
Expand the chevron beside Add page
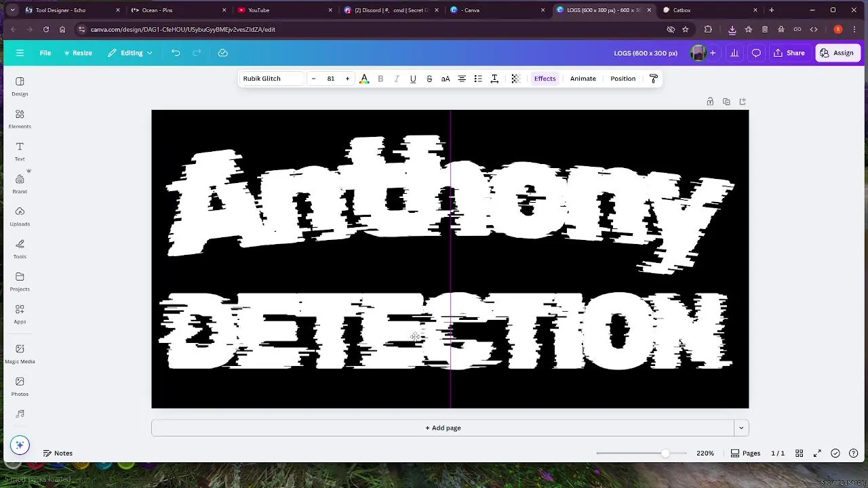(741, 428)
